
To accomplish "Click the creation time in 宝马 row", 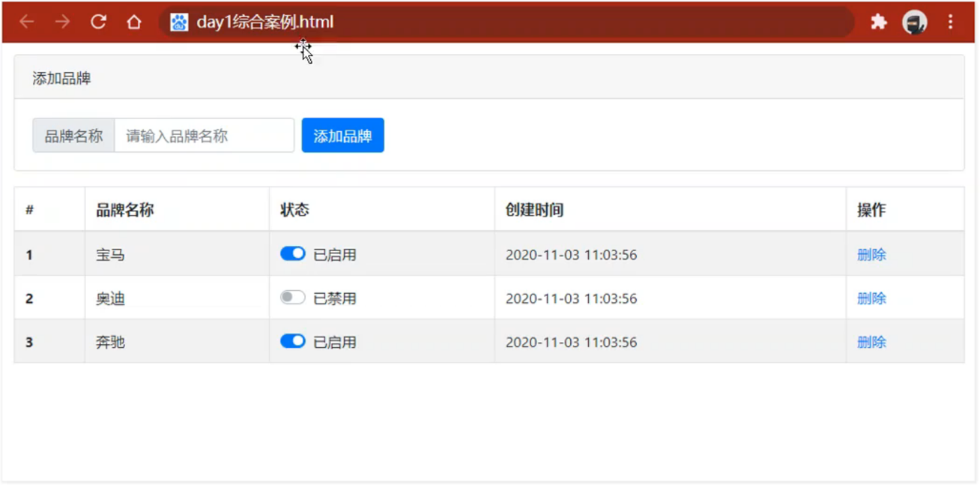I will click(x=571, y=255).
